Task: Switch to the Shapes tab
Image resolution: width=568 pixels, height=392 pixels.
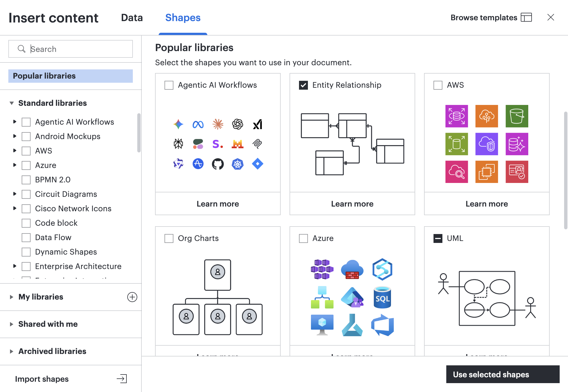Action: 183,18
